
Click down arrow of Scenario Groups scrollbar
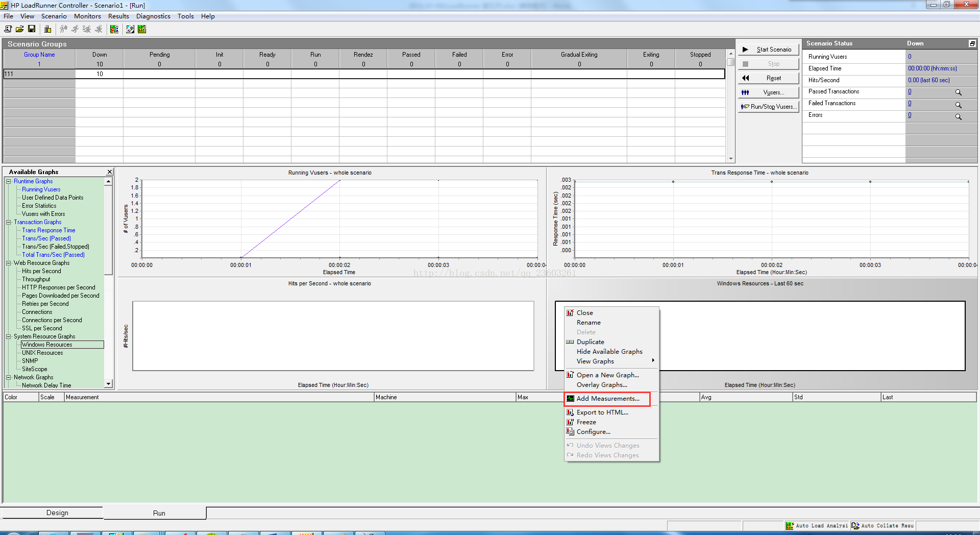731,159
